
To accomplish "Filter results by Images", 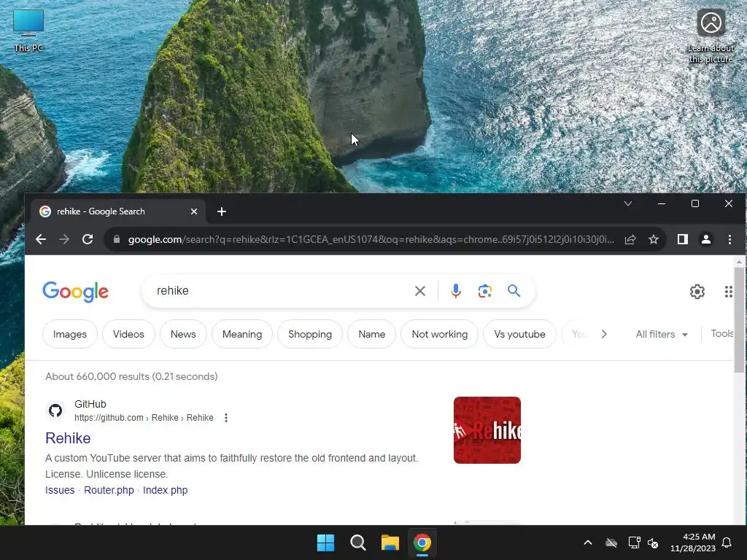I will (x=69, y=334).
